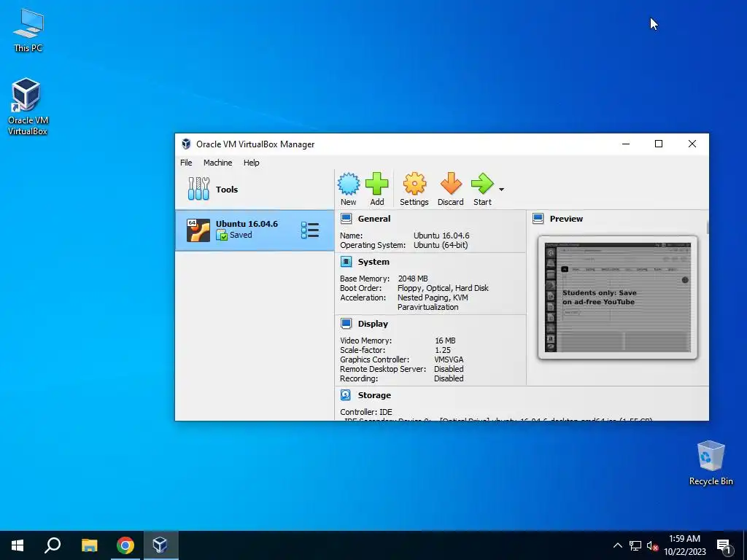Image resolution: width=747 pixels, height=560 pixels.
Task: Select This PC desktop icon
Action: pyautogui.click(x=28, y=31)
